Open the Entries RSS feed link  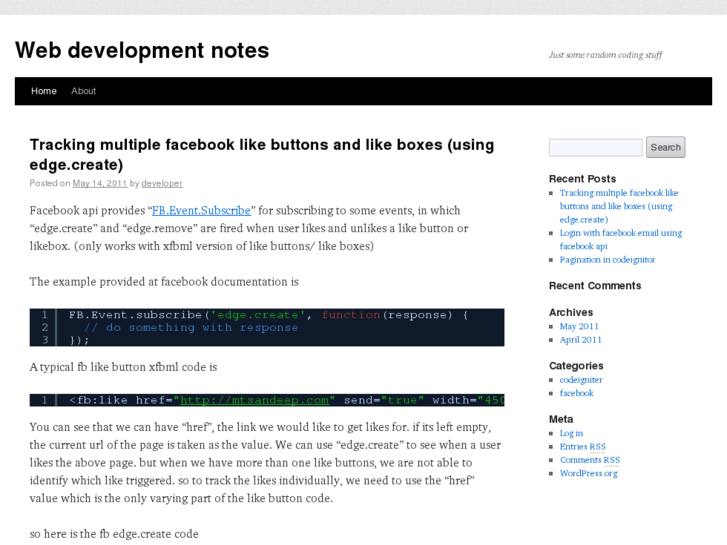pyautogui.click(x=582, y=447)
